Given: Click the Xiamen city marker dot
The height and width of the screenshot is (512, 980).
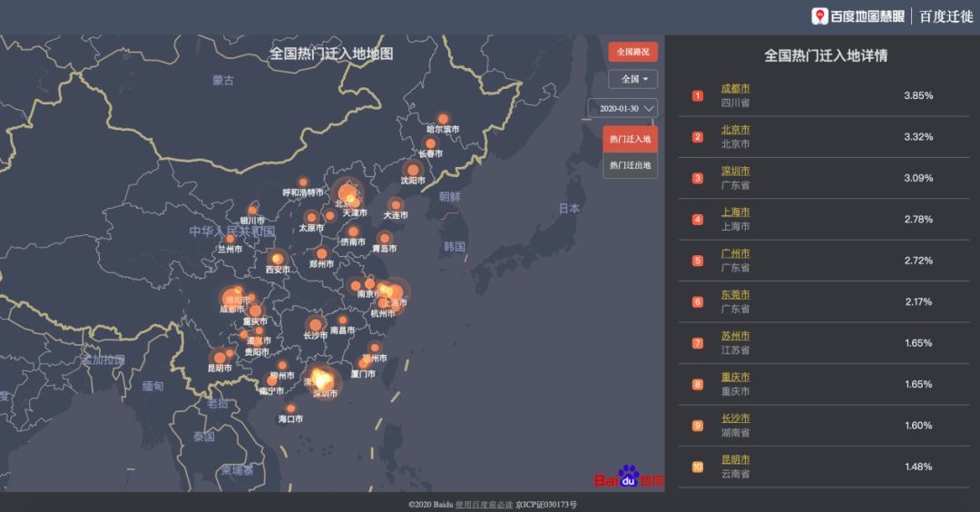Looking at the screenshot, I should pos(363,363).
